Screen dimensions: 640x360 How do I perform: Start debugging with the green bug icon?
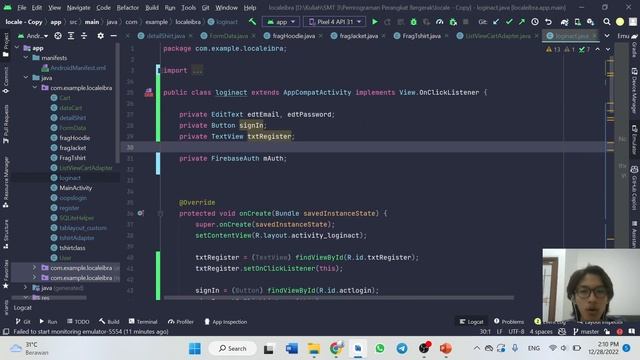pyautogui.click(x=413, y=22)
